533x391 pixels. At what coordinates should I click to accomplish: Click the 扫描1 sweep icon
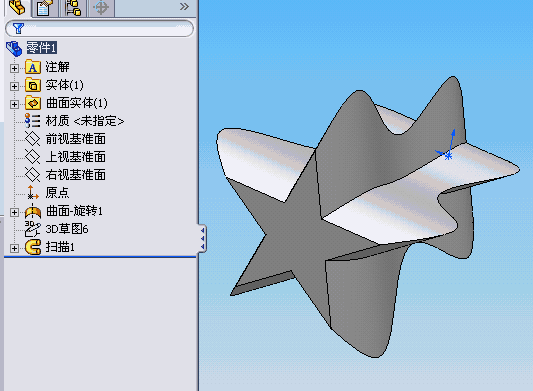click(33, 247)
